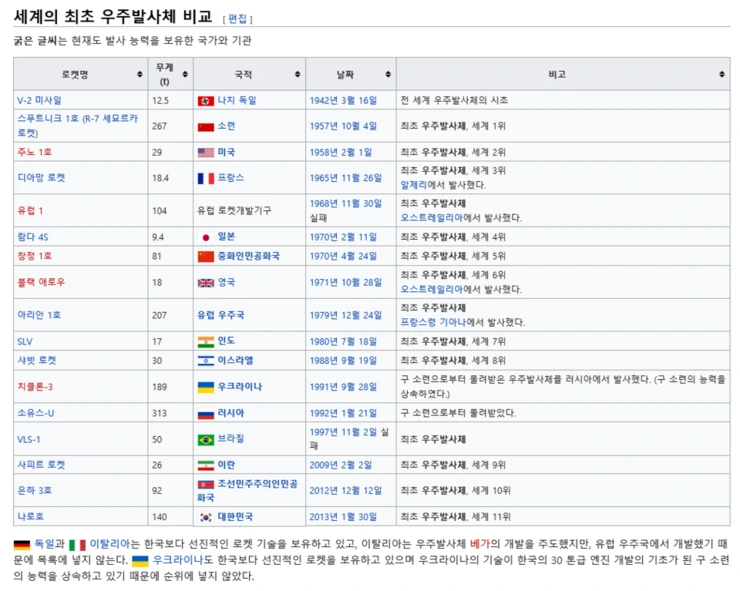740x591 pixels.
Task: Open the red 블랙 애로우 link
Action: point(42,282)
